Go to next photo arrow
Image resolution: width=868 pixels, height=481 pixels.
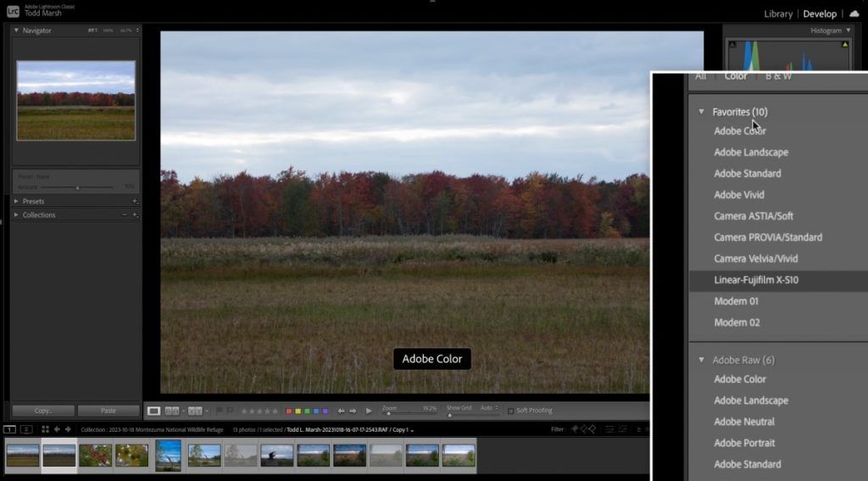click(353, 411)
